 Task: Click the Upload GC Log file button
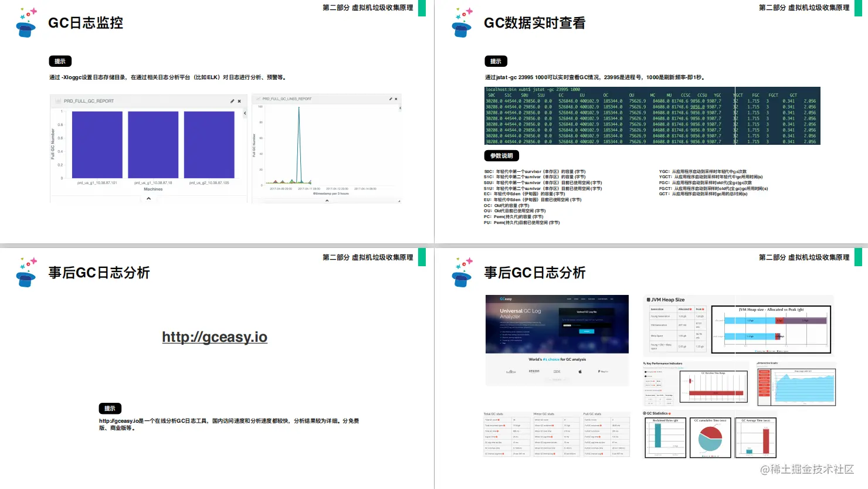586,312
